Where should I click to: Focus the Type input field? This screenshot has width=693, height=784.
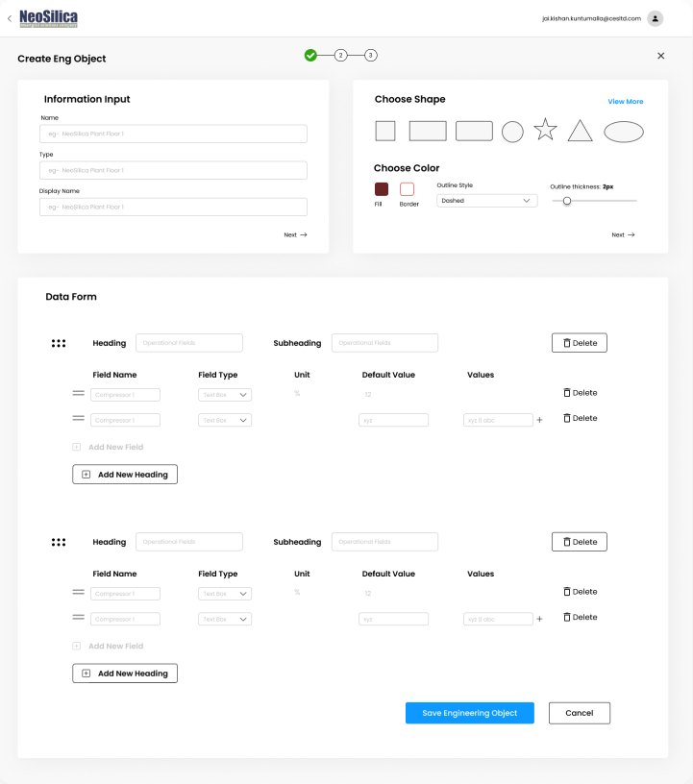tap(173, 170)
